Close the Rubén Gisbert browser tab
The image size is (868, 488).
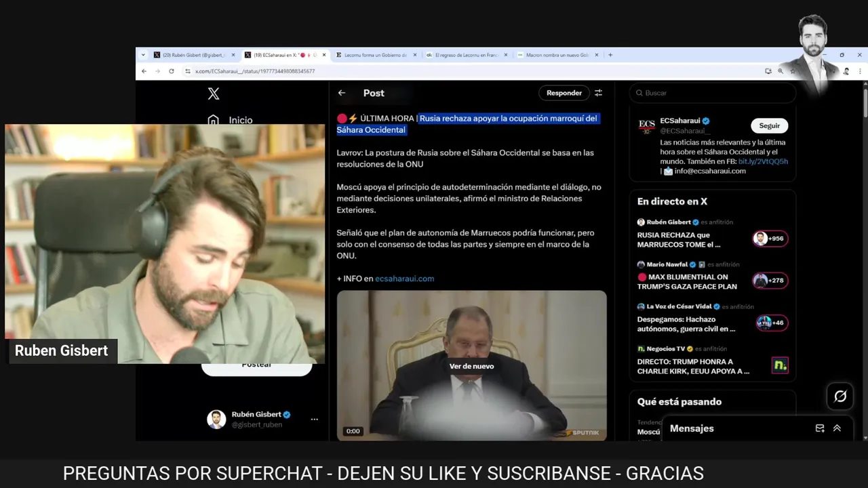[x=233, y=55]
